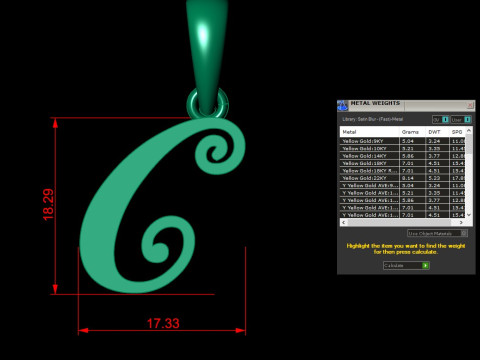Toggle Use Object Materials option
The height and width of the screenshot is (360, 480).
tap(437, 233)
